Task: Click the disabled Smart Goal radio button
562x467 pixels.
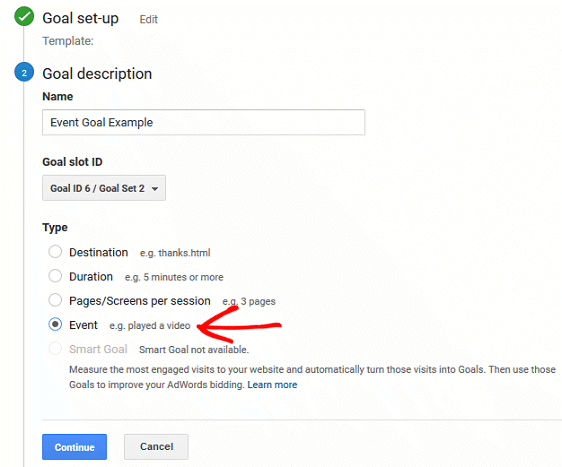Action: pyautogui.click(x=55, y=348)
